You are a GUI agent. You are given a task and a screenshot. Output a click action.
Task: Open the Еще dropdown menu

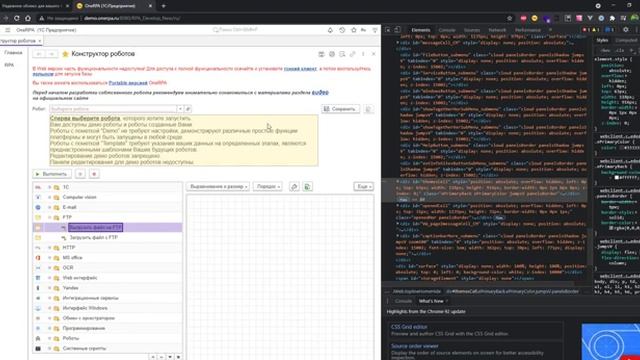pos(363,187)
